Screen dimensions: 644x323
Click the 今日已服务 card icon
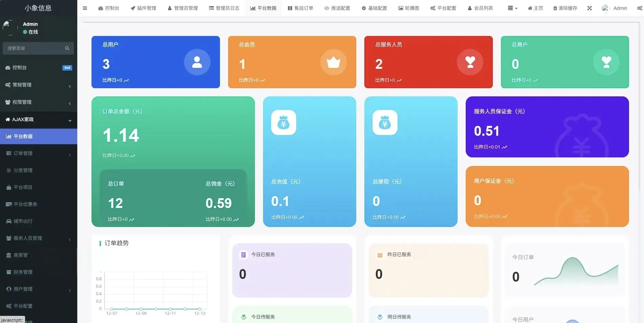tap(243, 255)
